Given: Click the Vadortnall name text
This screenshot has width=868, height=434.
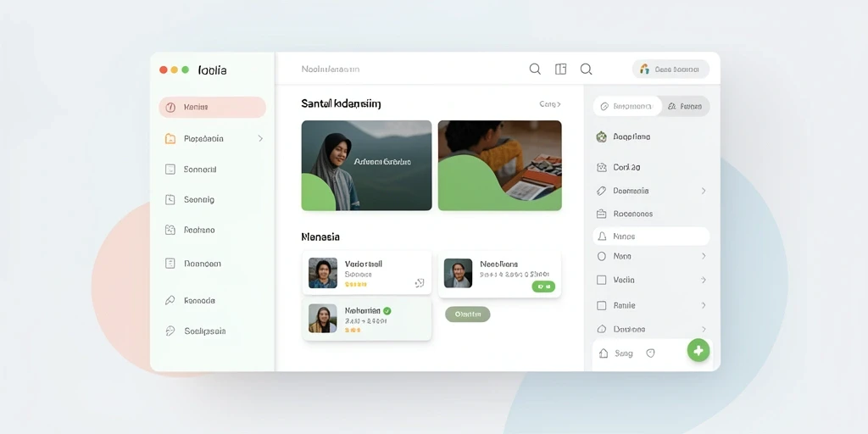Looking at the screenshot, I should click(x=363, y=264).
